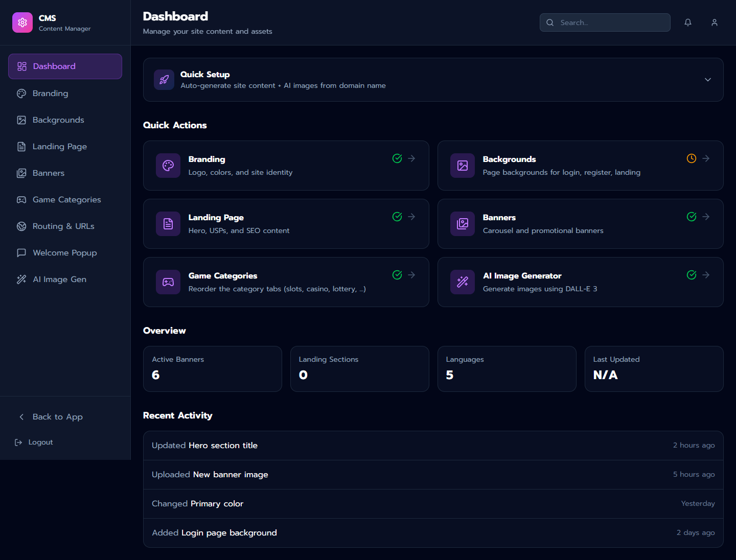The height and width of the screenshot is (560, 736).
Task: Click the Backgrounds pending clock status icon
Action: [x=692, y=158]
